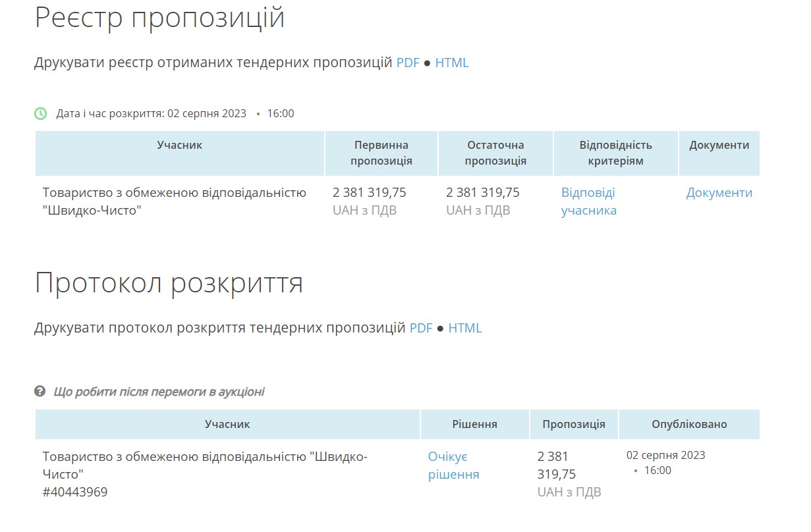Screen dimensions: 811x532
Task: Click the final proposal amount 2 381 319,75
Action: (x=483, y=192)
